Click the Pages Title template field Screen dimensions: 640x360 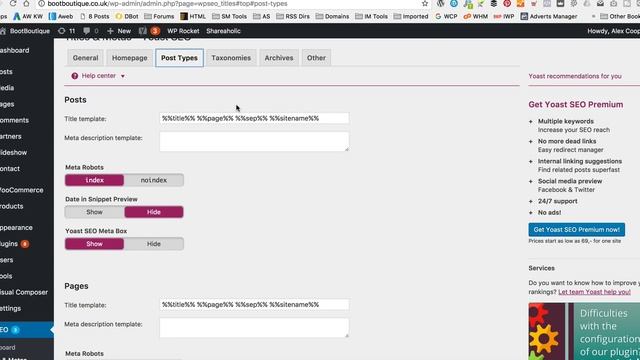click(254, 304)
